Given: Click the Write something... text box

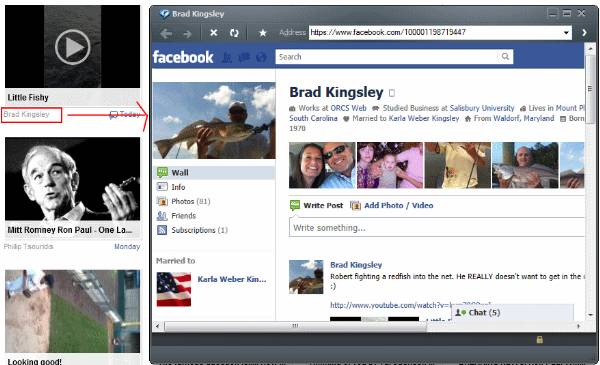Looking at the screenshot, I should (437, 228).
